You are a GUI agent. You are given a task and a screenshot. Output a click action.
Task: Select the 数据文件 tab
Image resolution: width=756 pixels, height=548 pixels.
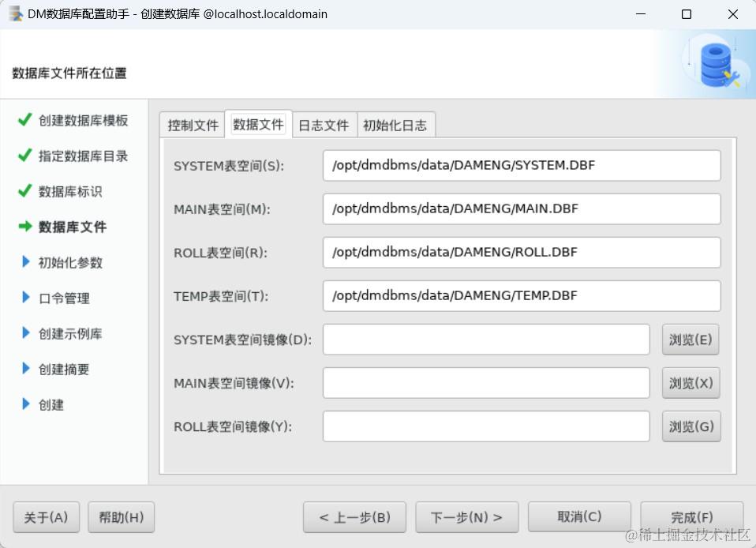tap(258, 125)
